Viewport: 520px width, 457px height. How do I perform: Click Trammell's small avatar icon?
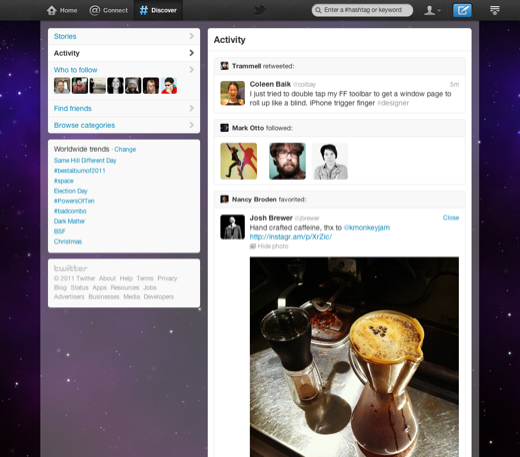click(224, 66)
